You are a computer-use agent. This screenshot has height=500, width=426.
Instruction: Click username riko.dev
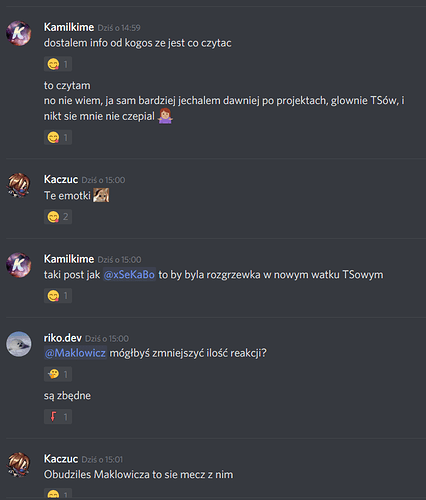(x=63, y=338)
